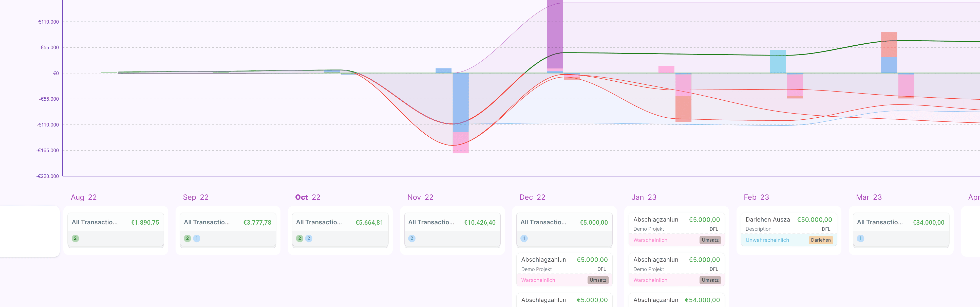Click the blue 2 badge in Nov 22 card
This screenshot has height=307, width=980.
[412, 239]
